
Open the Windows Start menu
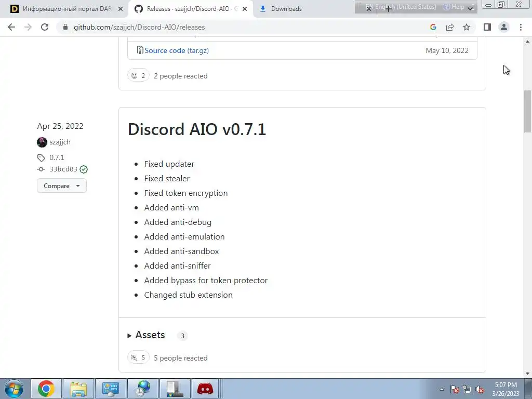coord(14,389)
